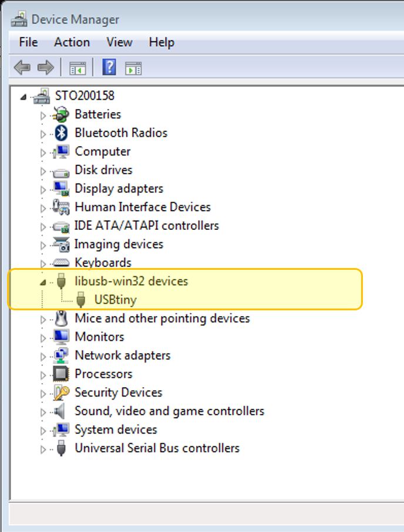Screen dimensions: 404x532
Task: Click the USBtiny device icon
Action: [81, 300]
